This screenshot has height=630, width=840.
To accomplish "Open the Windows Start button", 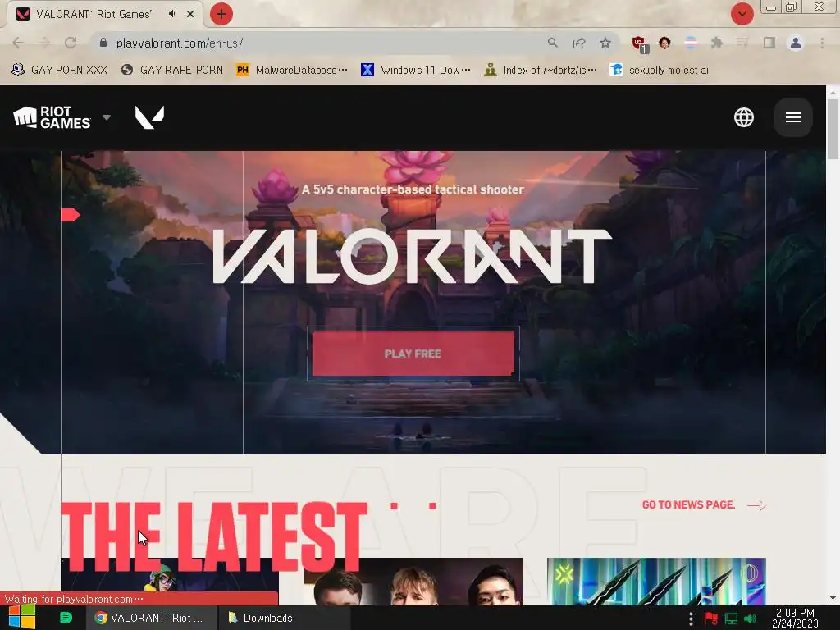I will point(22,618).
